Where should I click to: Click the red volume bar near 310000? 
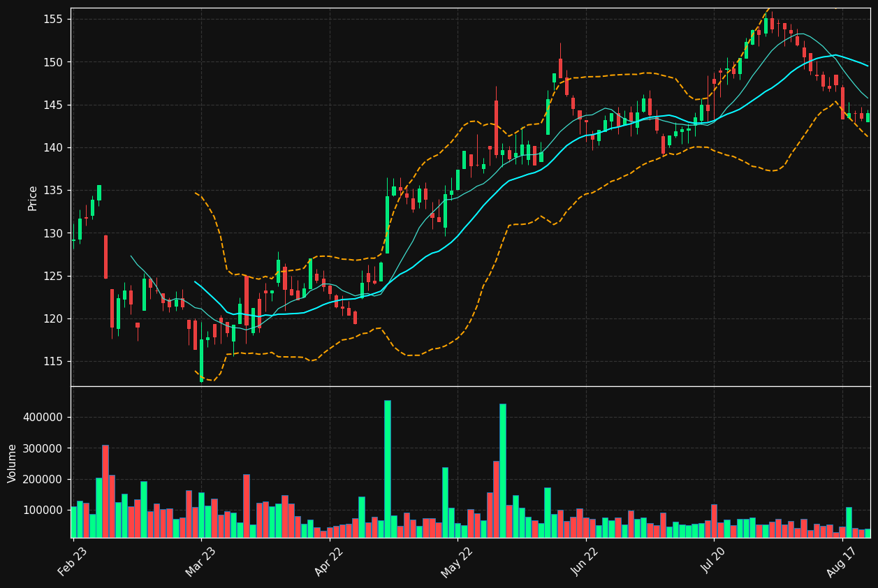(105, 492)
